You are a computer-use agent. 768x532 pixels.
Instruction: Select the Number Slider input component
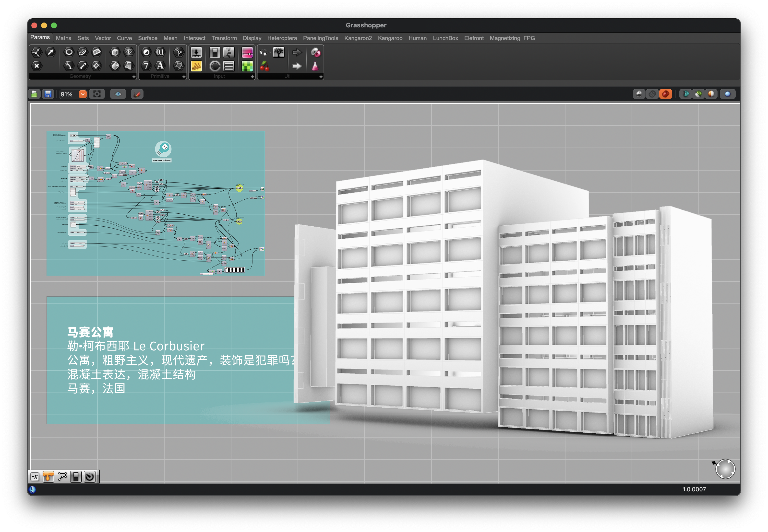[x=196, y=52]
